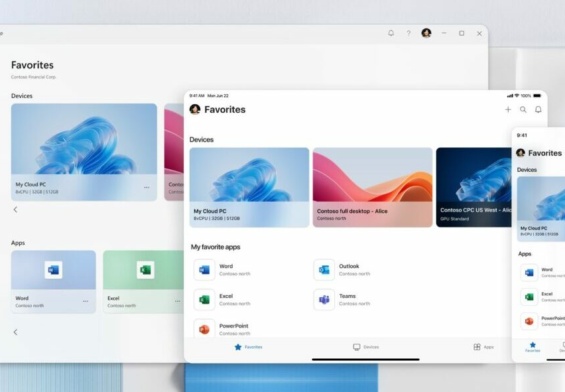Open Contoso full desktop - Alice device card
This screenshot has width=565, height=392.
[x=373, y=187]
